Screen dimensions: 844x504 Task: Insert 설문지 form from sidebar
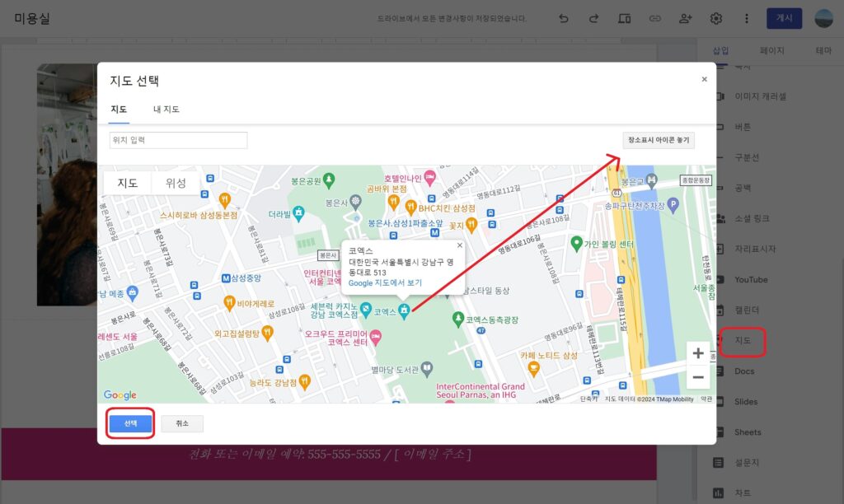tap(746, 463)
